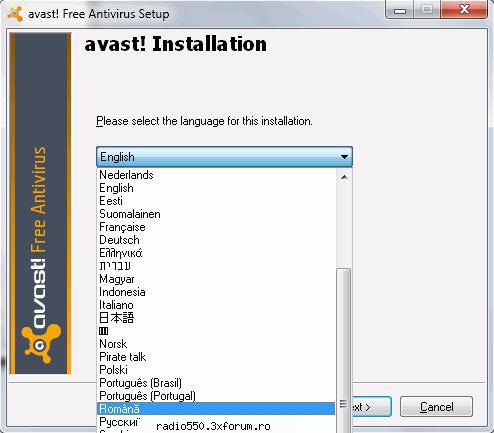Image resolution: width=494 pixels, height=433 pixels.
Task: Choose 日本語 (Japanese) language option
Action: click(x=216, y=318)
